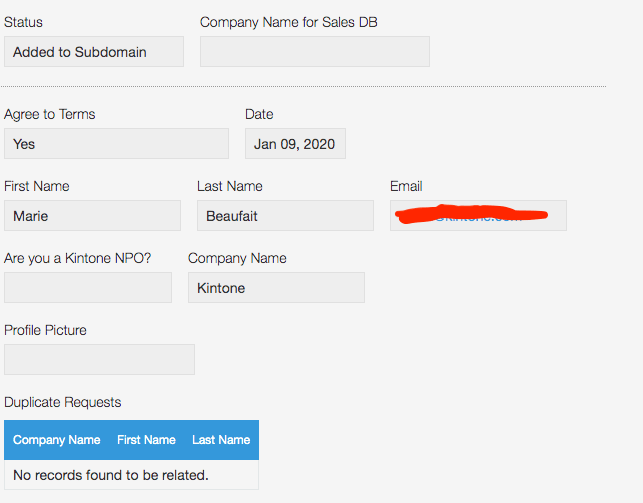Select the Date field showing Jan 09, 2020
643x503 pixels.
coord(295,144)
